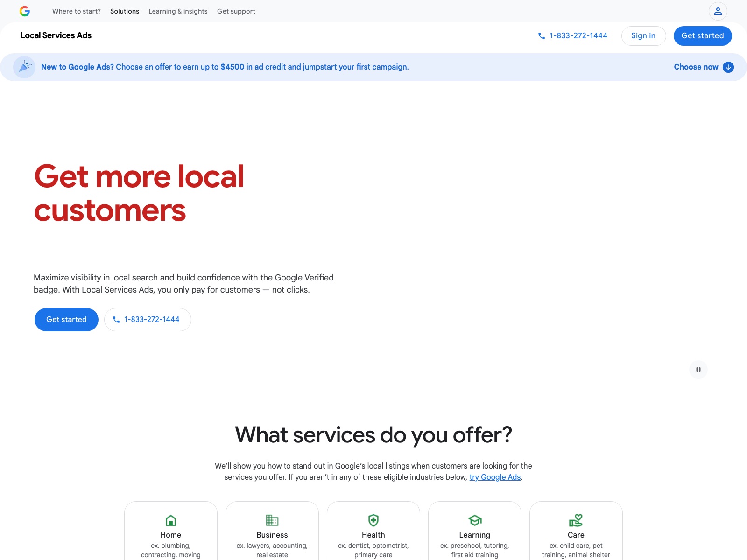Click the What services do you offer? heading
747x560 pixels.
coord(373,435)
